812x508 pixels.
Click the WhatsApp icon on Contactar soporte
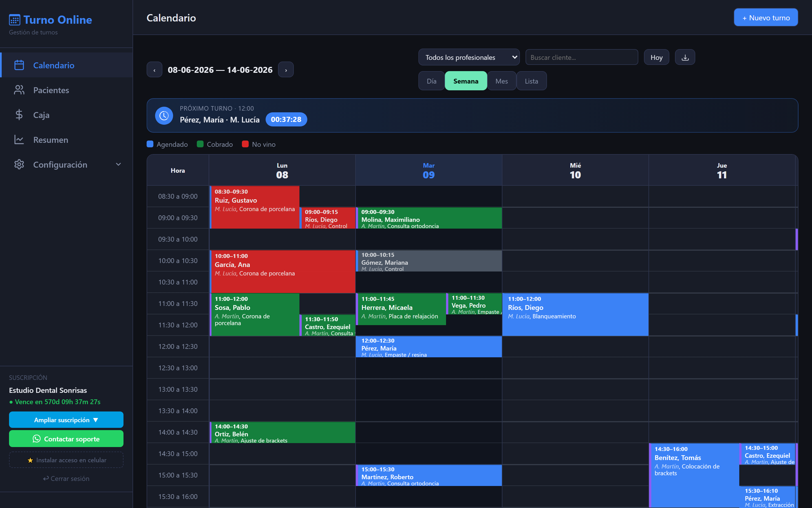37,439
